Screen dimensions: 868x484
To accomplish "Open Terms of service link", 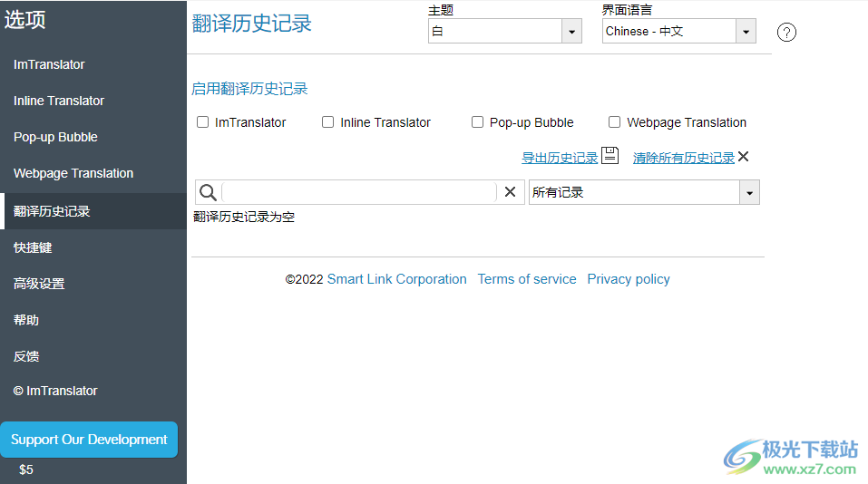I will tap(527, 279).
